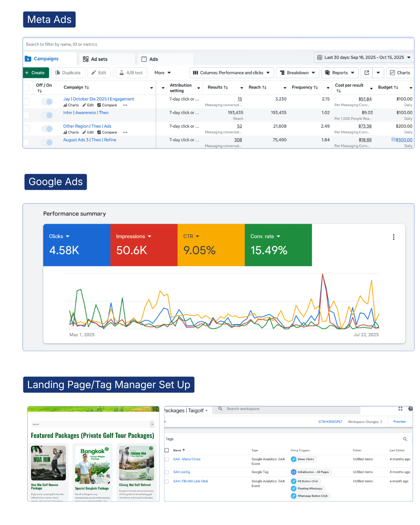The height and width of the screenshot is (525, 420).
Task: Open the Special Bangkok Package thumbnail
Action: [93, 465]
